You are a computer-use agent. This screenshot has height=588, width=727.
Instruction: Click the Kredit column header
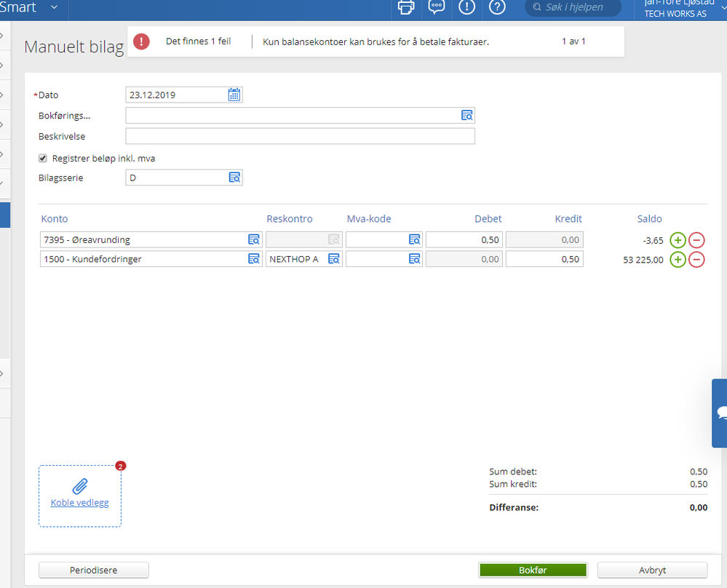coord(568,219)
